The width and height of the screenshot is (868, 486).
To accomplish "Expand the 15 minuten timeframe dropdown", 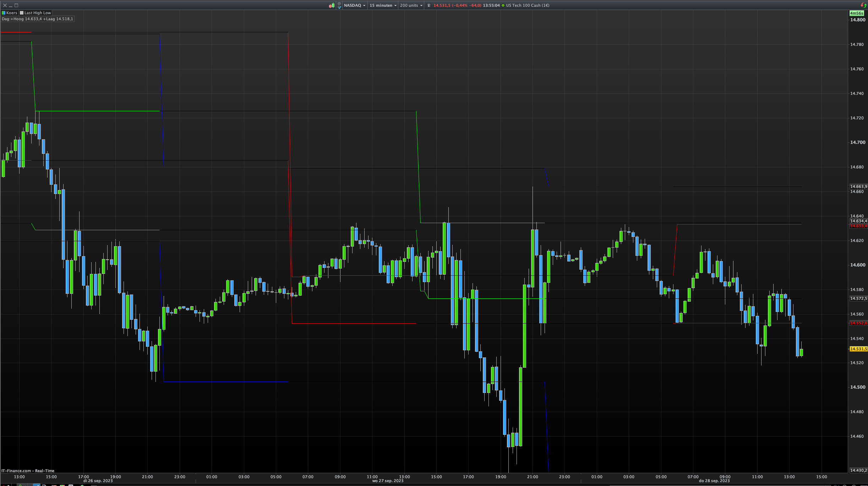I will pos(383,5).
